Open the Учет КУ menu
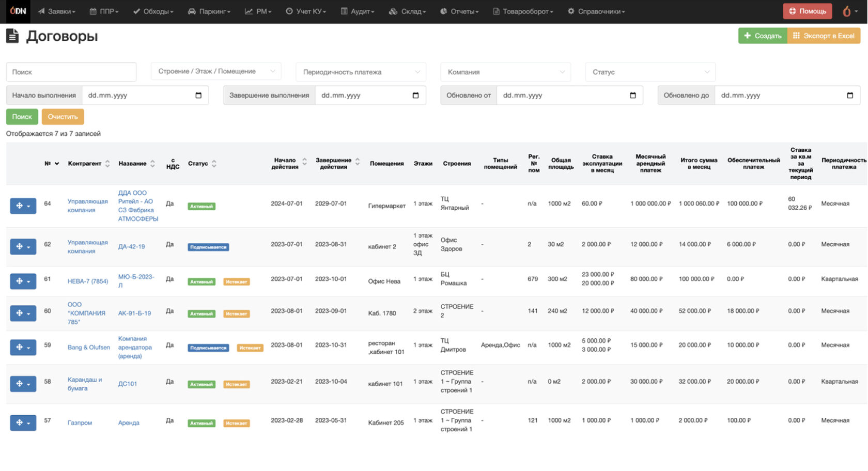 click(x=306, y=11)
